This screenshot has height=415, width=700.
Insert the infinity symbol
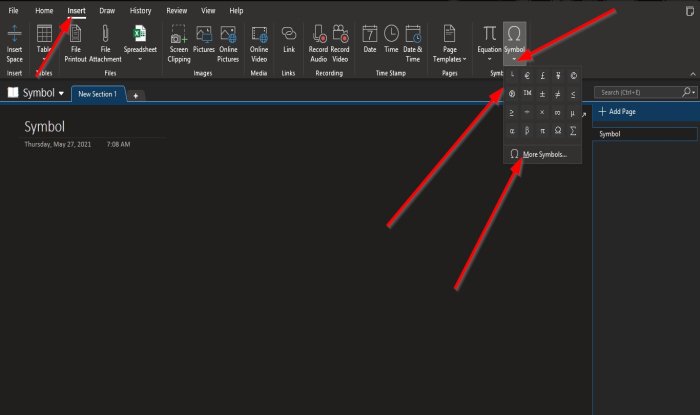pyautogui.click(x=558, y=113)
